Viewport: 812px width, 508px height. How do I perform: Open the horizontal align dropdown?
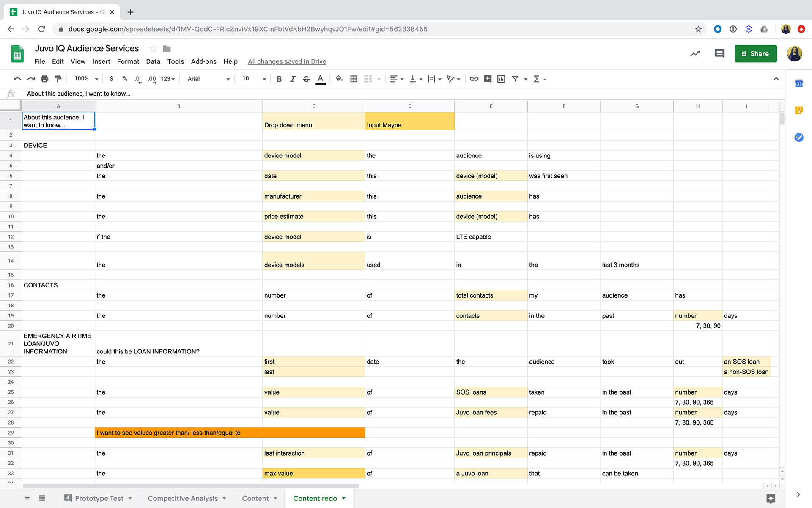[397, 79]
